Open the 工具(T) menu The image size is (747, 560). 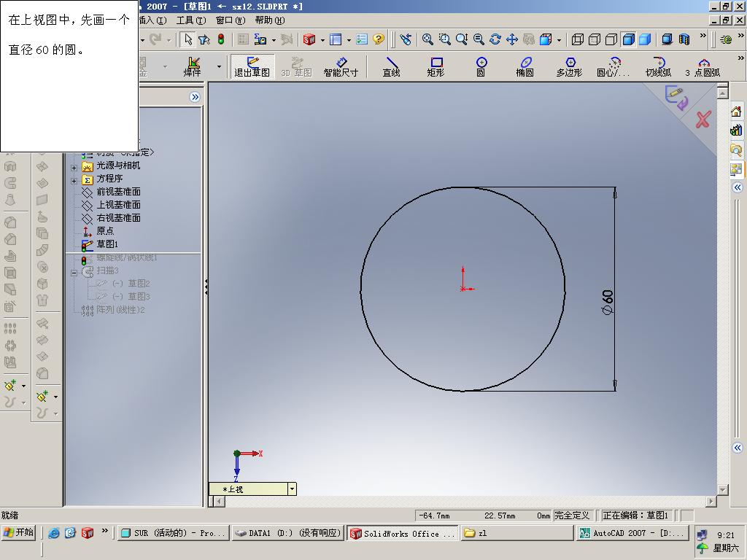tap(191, 20)
